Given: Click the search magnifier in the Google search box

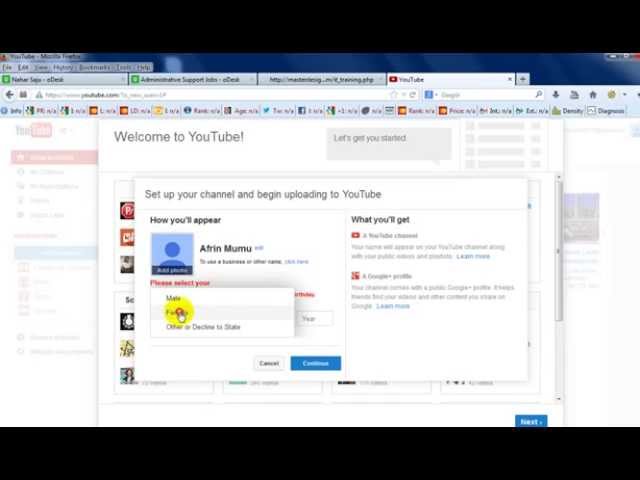Looking at the screenshot, I should [539, 94].
